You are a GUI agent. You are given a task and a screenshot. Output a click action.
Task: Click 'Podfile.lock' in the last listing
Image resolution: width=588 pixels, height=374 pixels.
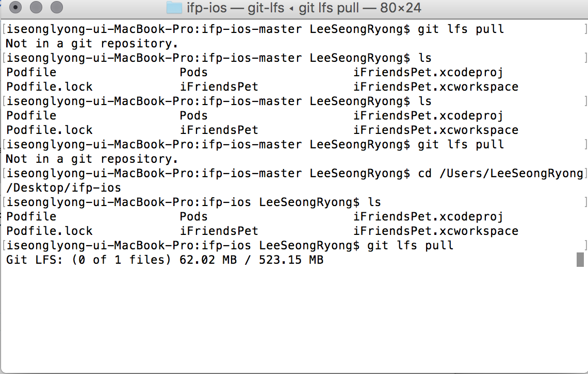pyautogui.click(x=50, y=231)
